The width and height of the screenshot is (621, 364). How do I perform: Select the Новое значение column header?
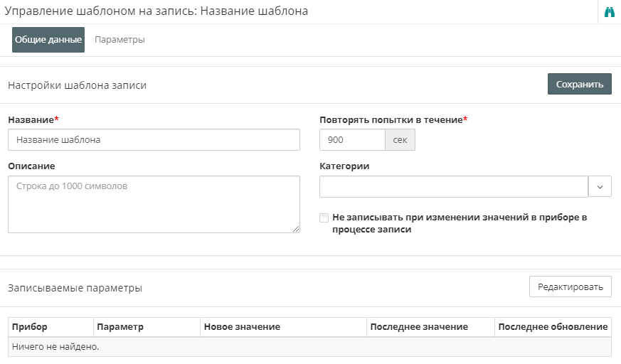pos(282,327)
